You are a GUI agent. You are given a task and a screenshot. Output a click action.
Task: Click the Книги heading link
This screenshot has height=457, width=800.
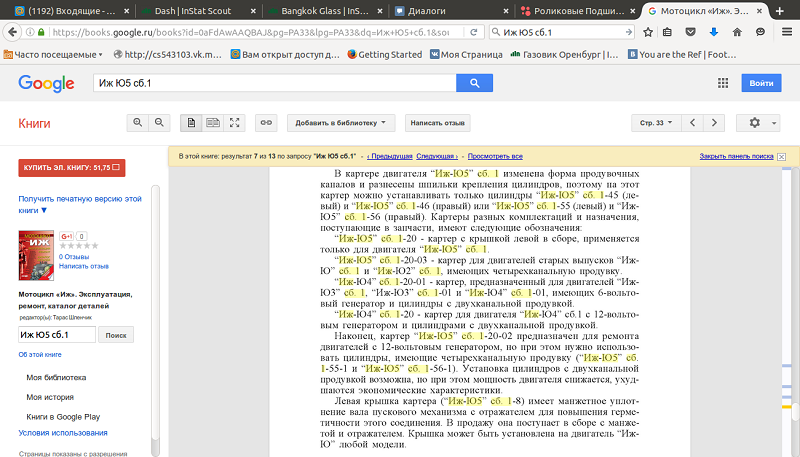tap(34, 123)
